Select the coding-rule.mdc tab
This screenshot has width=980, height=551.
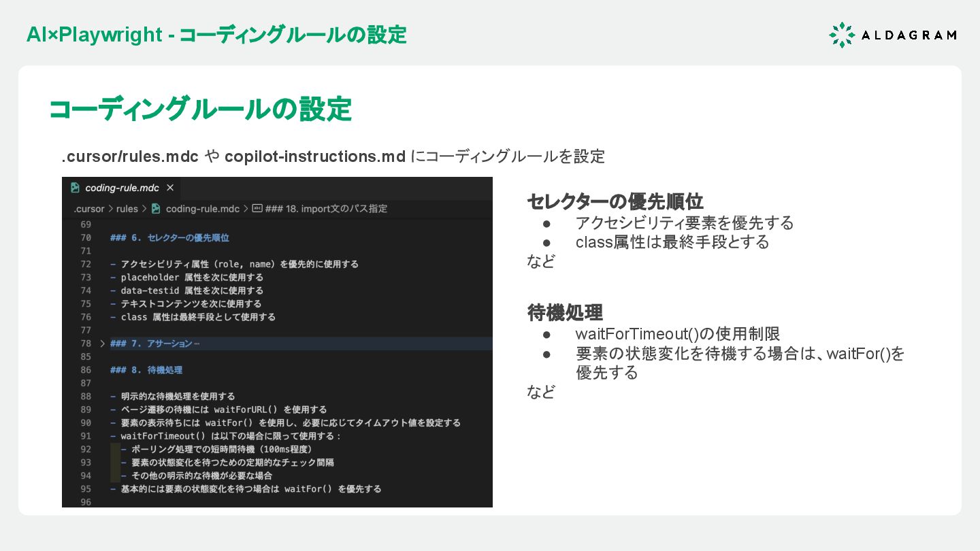[121, 188]
